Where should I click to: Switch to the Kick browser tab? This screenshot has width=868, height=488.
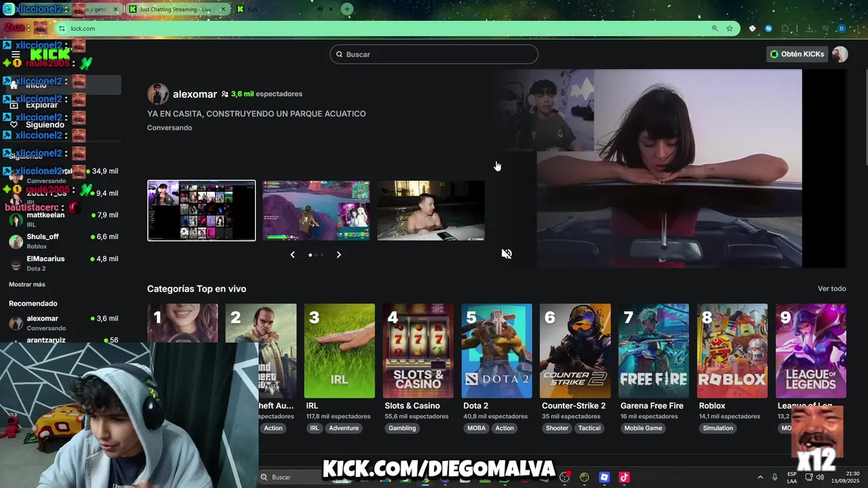click(x=251, y=9)
